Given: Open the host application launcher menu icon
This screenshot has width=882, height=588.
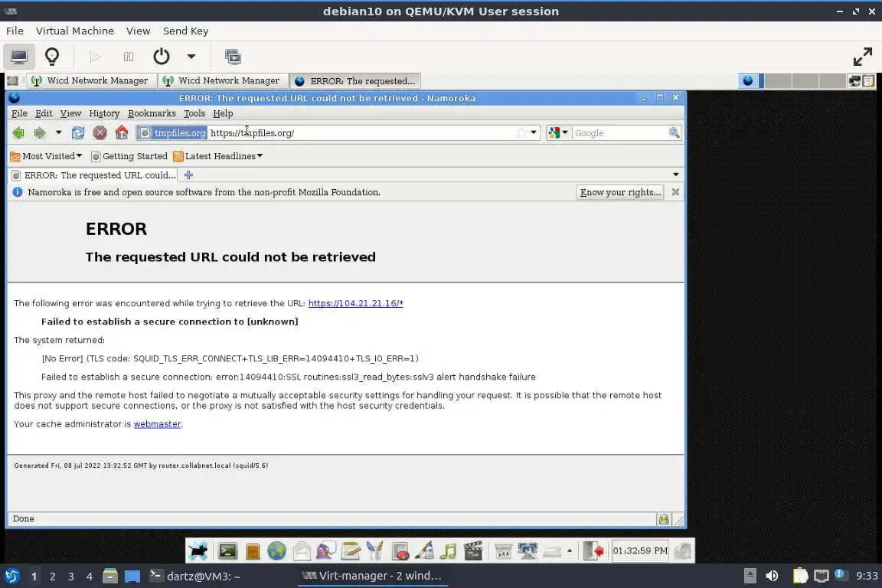Looking at the screenshot, I should coord(11,577).
